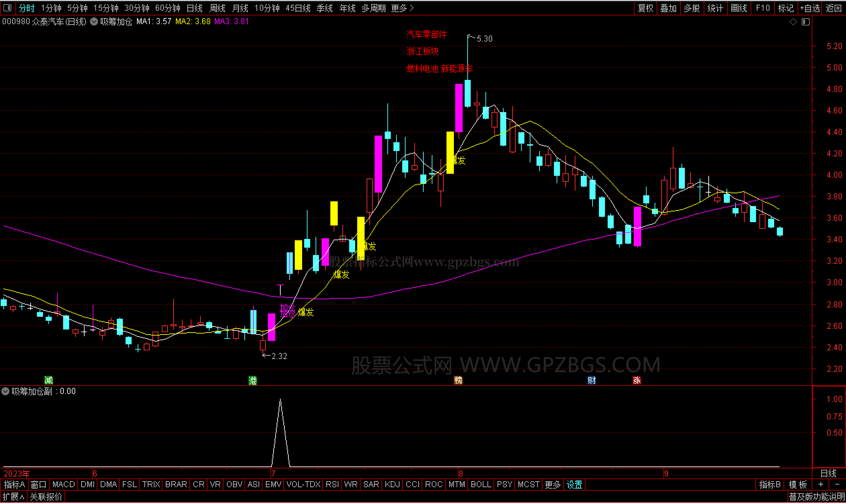Open the 吸筹加仓副 sub-indicator dropdown circle
The image size is (846, 504).
(x=5, y=391)
